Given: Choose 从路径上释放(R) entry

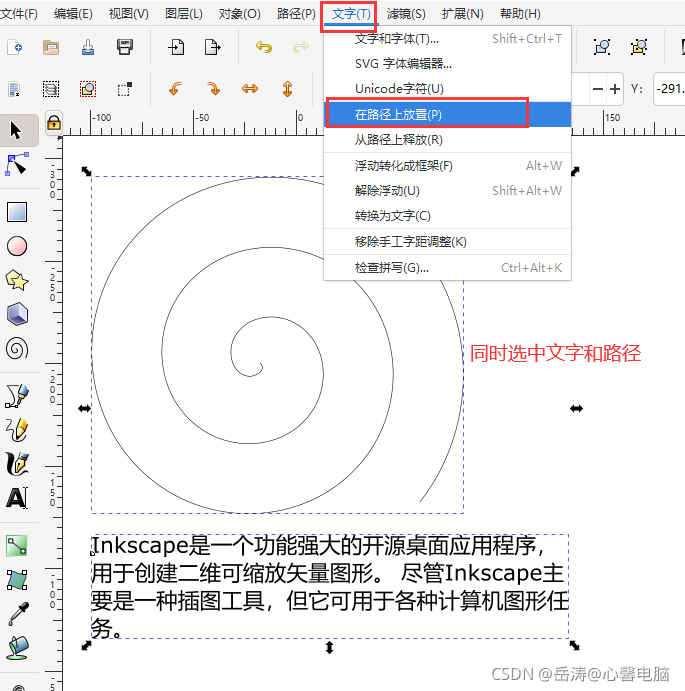Looking at the screenshot, I should (447, 140).
